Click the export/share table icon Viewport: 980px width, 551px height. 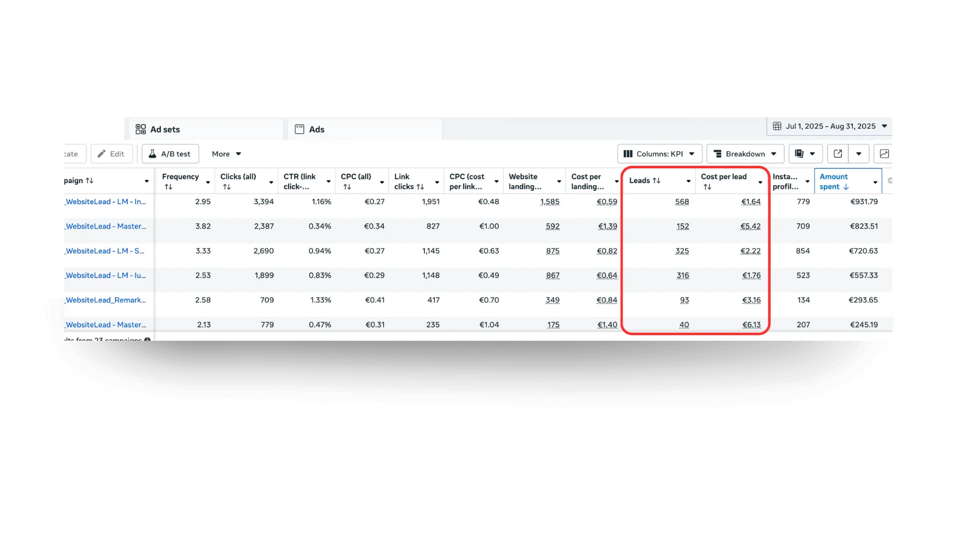[x=838, y=154]
